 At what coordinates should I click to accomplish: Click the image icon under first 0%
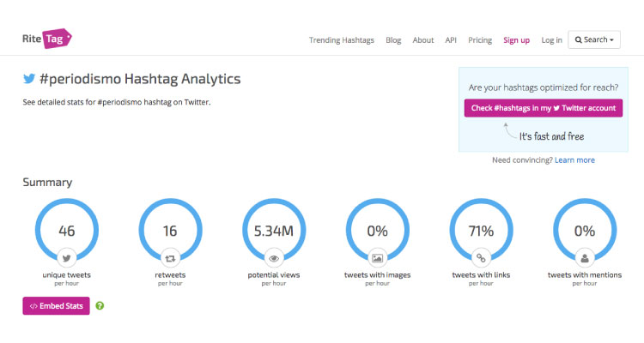378,256
